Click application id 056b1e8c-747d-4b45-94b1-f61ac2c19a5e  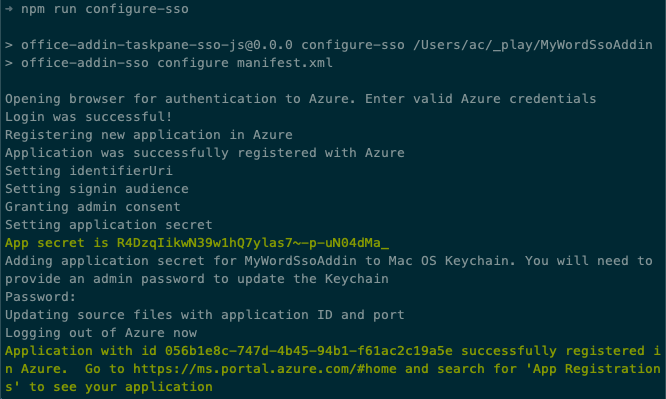(309, 351)
